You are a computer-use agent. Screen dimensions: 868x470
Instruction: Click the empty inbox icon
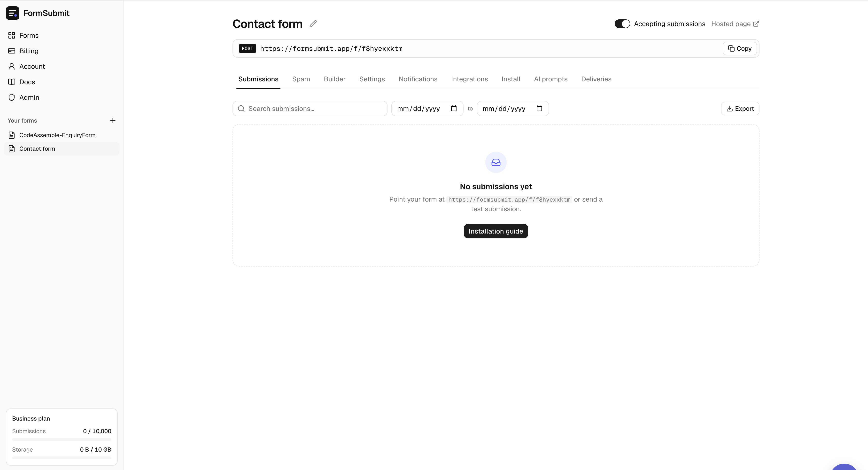tap(496, 163)
